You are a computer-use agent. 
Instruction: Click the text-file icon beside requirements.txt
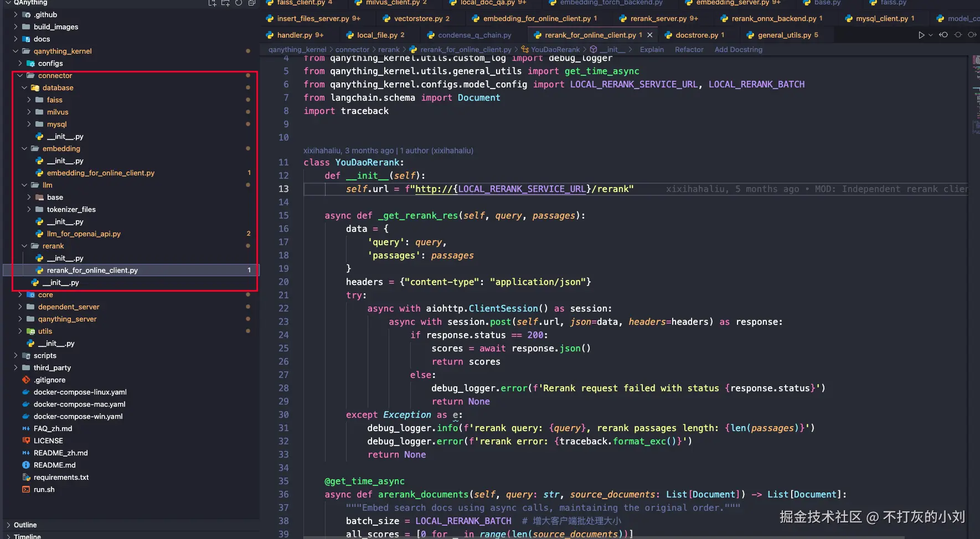[x=26, y=478]
